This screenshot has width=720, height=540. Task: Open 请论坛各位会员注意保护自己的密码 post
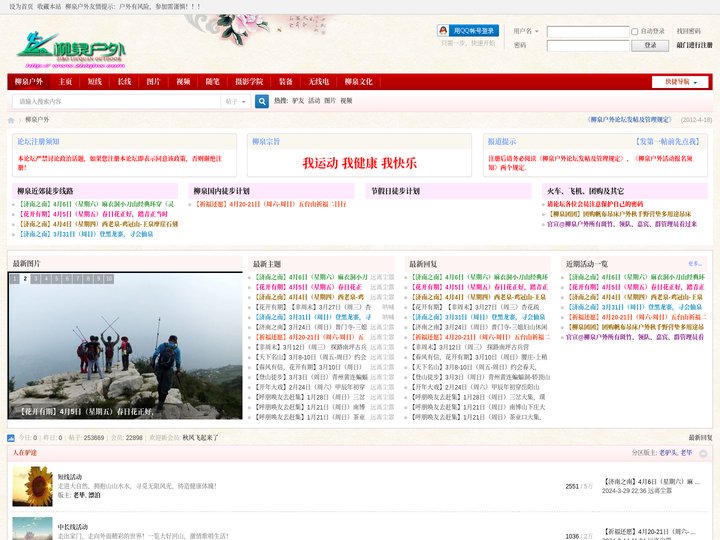click(x=595, y=204)
